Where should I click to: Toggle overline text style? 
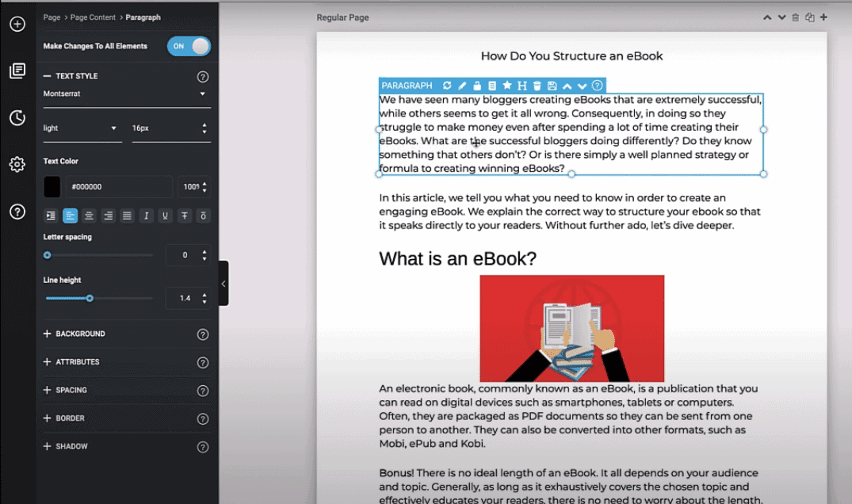[x=203, y=216]
